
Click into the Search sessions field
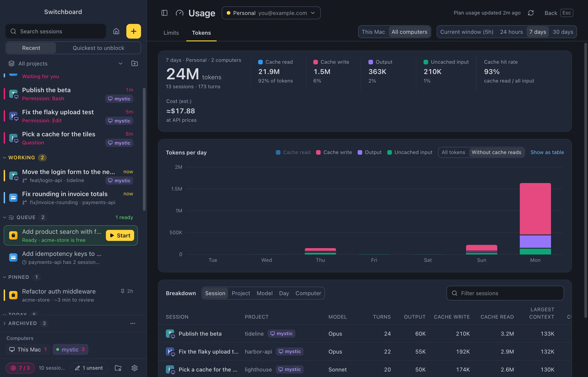(56, 31)
